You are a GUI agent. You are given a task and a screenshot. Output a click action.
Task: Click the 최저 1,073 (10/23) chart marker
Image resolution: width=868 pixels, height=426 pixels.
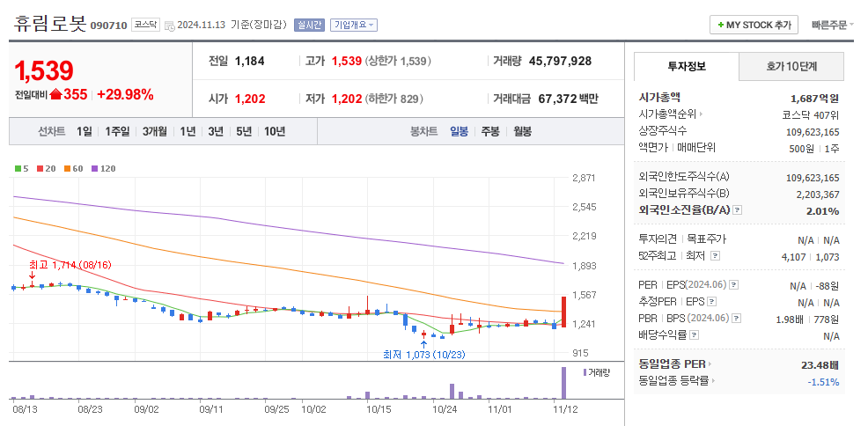pyautogui.click(x=424, y=354)
